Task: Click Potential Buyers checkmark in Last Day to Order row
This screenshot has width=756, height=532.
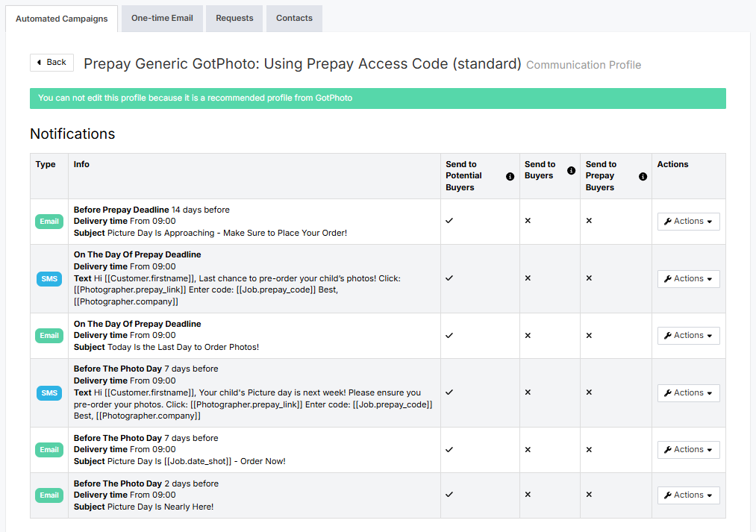Action: 449,336
